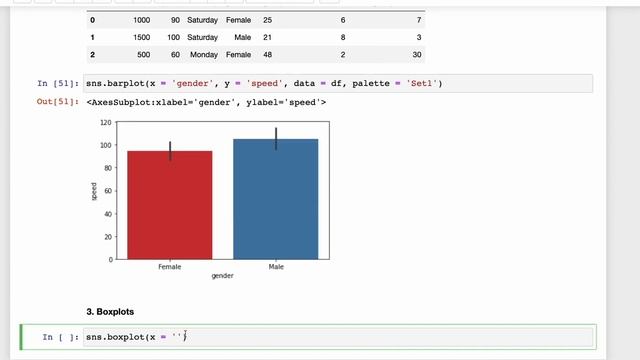640x360 pixels.
Task: Click row index '1' in dataframe
Action: 93,37
